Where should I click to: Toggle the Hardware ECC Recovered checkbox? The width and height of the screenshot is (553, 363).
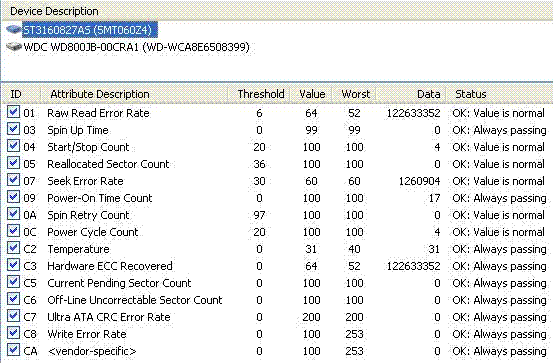point(13,265)
